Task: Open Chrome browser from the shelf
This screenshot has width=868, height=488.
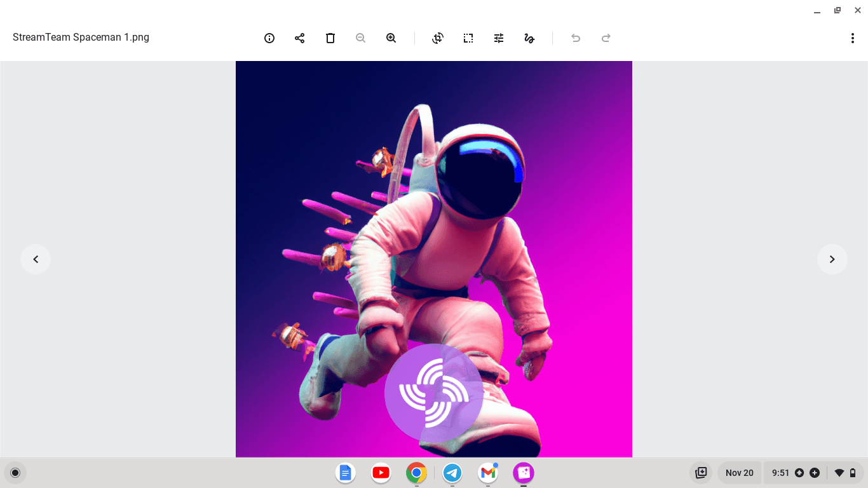Action: 417,473
